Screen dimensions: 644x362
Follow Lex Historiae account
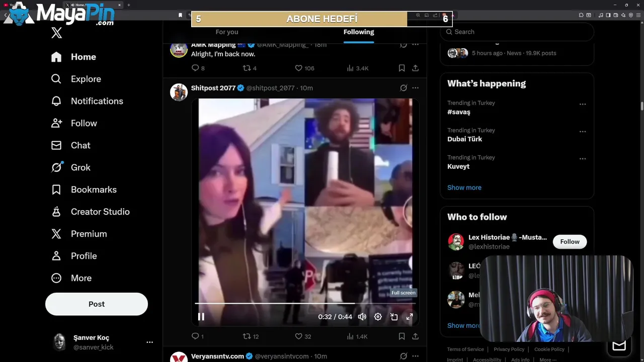570,242
